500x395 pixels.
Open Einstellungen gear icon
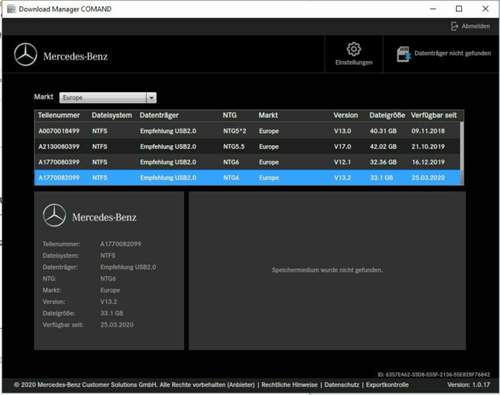click(x=354, y=49)
